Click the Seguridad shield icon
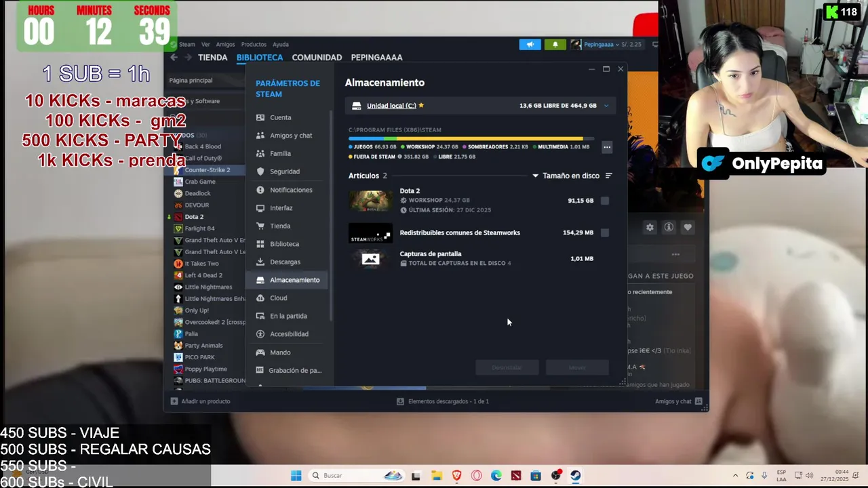 (260, 171)
